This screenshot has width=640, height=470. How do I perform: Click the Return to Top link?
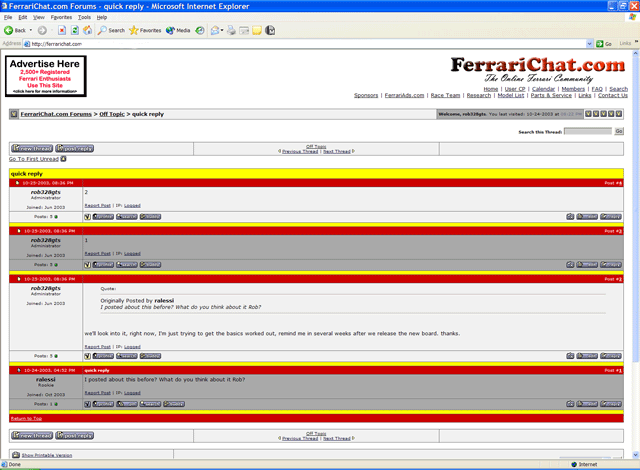pos(27,419)
